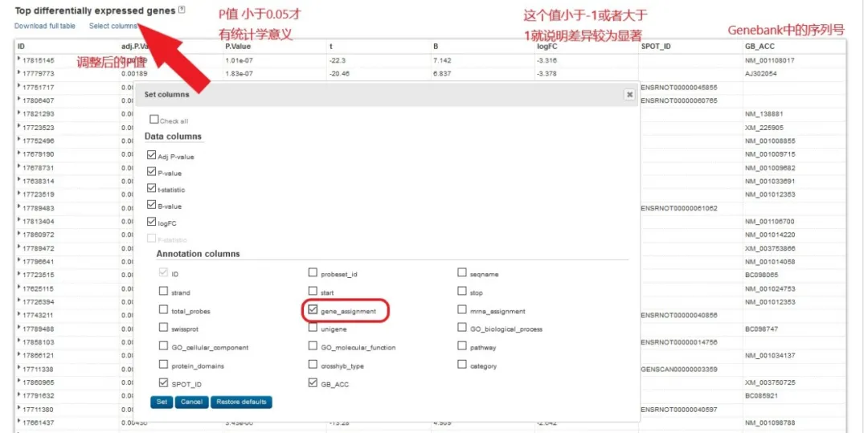868x433 pixels.
Task: Uncheck the SPOT_ID checkbox
Action: coord(164,383)
